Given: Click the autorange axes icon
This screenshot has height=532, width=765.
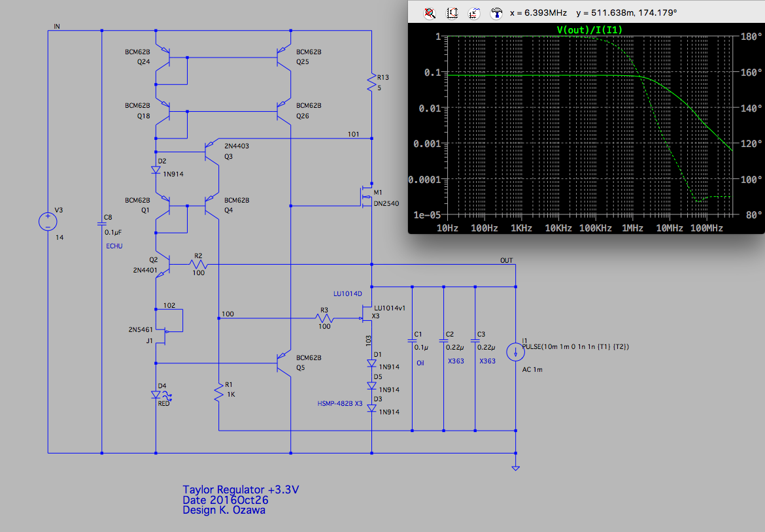Looking at the screenshot, I should [x=452, y=12].
